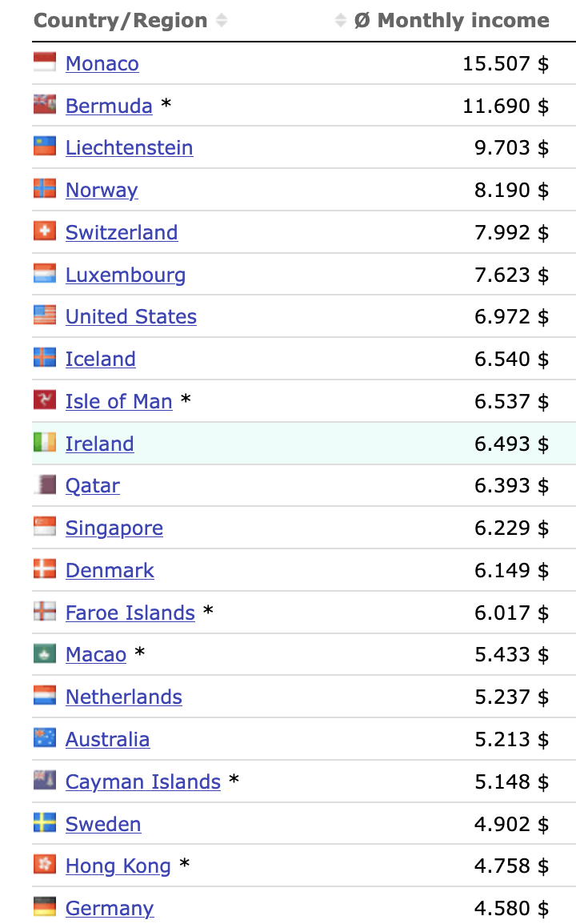Click the Switzerland flag icon

45,231
